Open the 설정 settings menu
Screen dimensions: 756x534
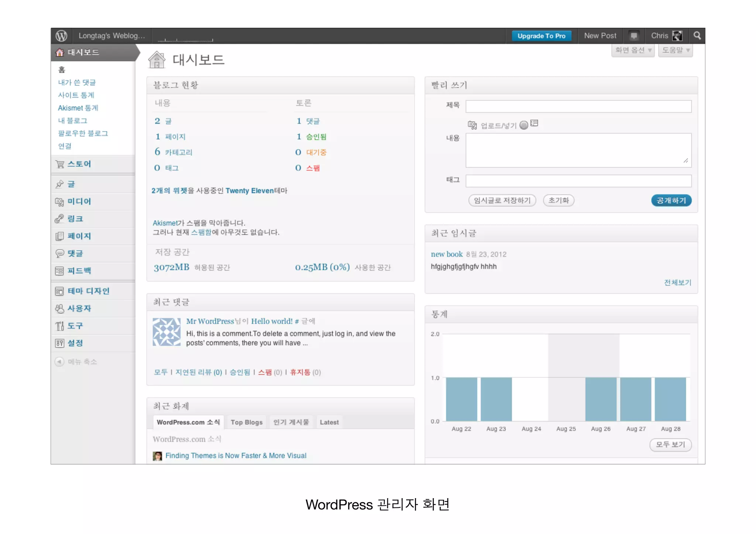[75, 343]
